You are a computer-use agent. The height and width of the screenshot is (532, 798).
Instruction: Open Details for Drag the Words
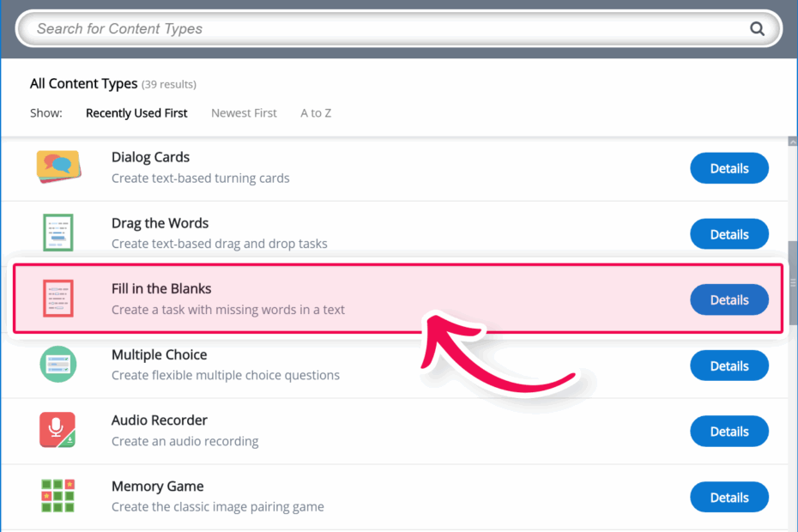coord(729,234)
